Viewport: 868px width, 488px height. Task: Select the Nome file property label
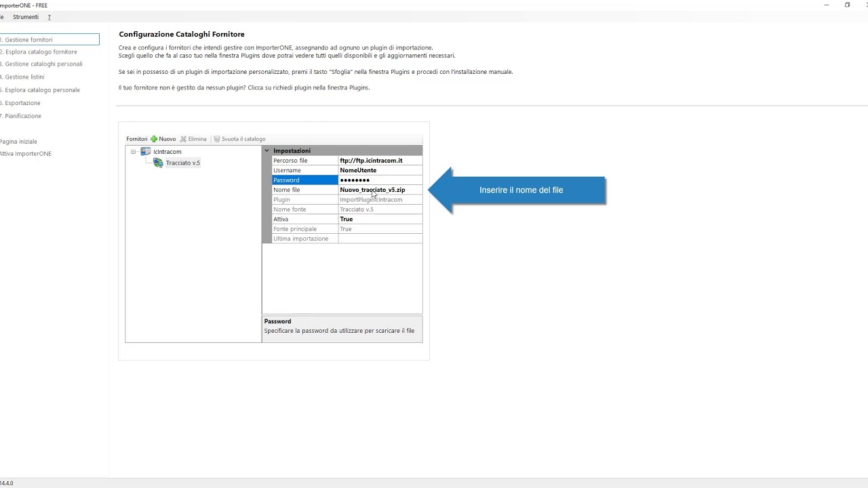click(304, 190)
